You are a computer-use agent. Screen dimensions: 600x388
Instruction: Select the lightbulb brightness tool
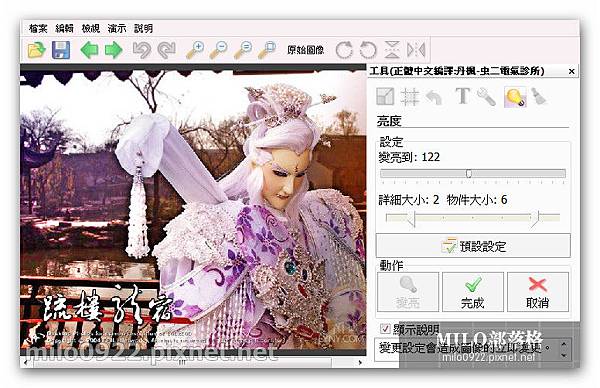coord(515,97)
